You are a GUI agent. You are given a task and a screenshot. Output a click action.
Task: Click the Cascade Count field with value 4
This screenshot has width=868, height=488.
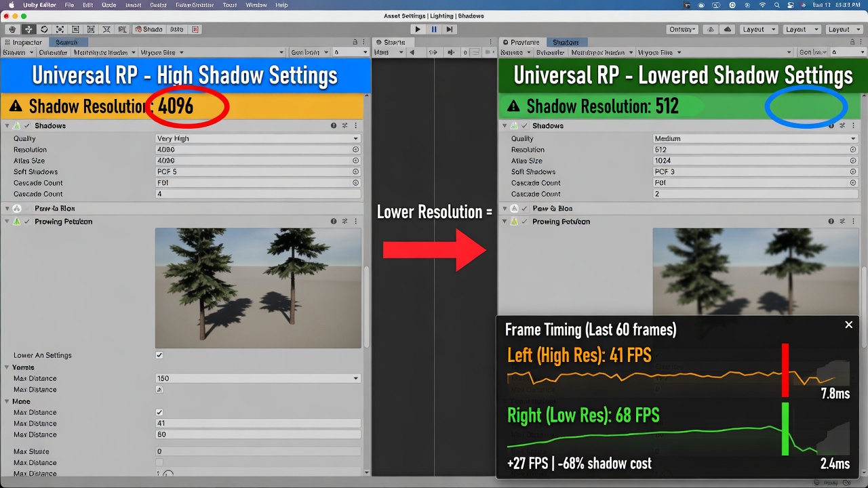point(258,194)
